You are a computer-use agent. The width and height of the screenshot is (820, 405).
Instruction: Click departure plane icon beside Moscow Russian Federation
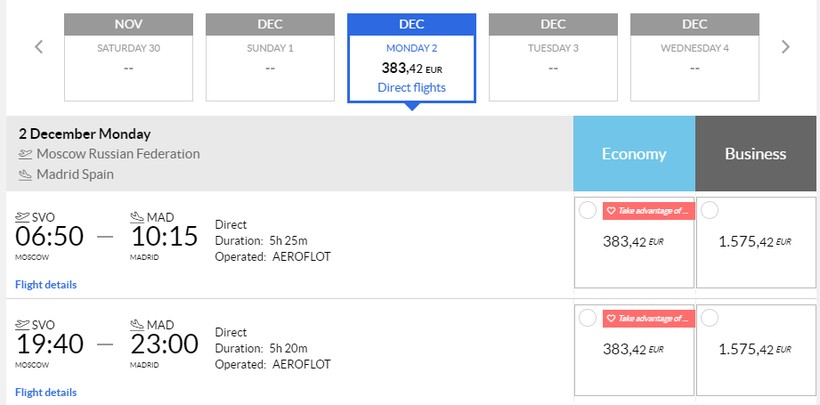click(x=25, y=155)
